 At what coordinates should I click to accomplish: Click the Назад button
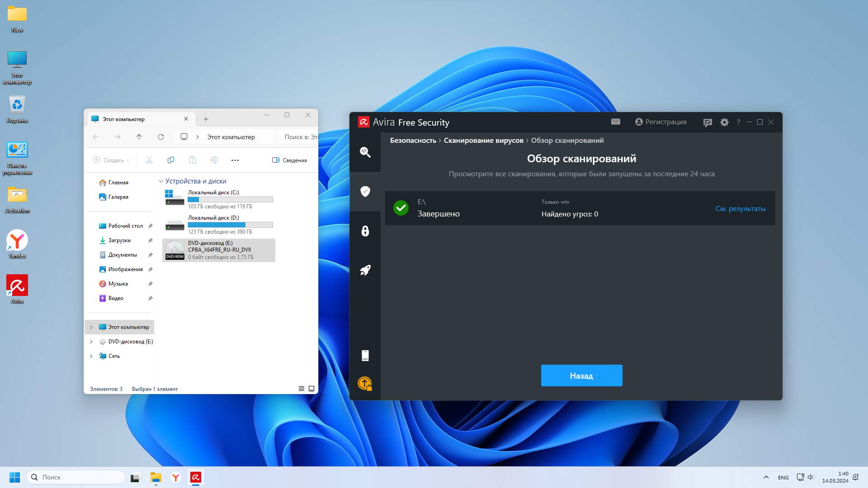(581, 375)
